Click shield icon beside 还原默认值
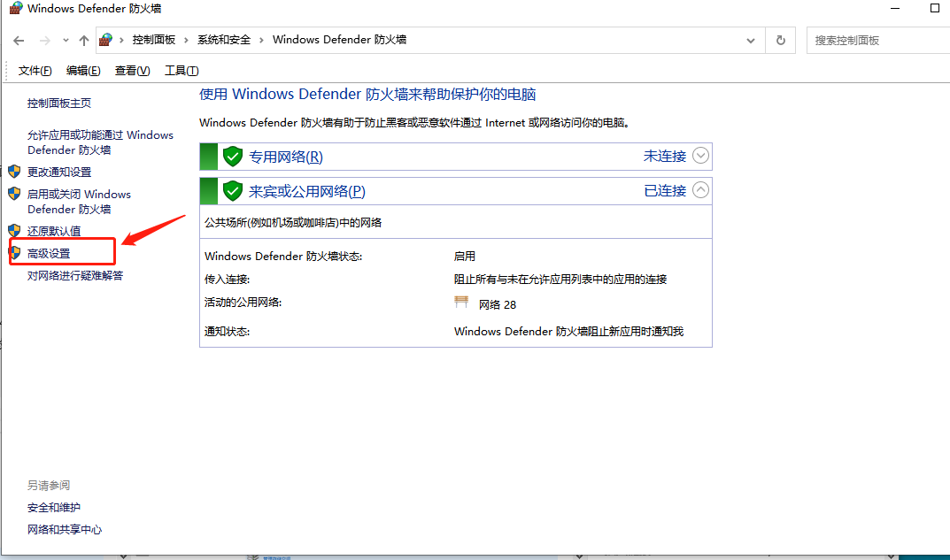950x560 pixels. [x=14, y=231]
